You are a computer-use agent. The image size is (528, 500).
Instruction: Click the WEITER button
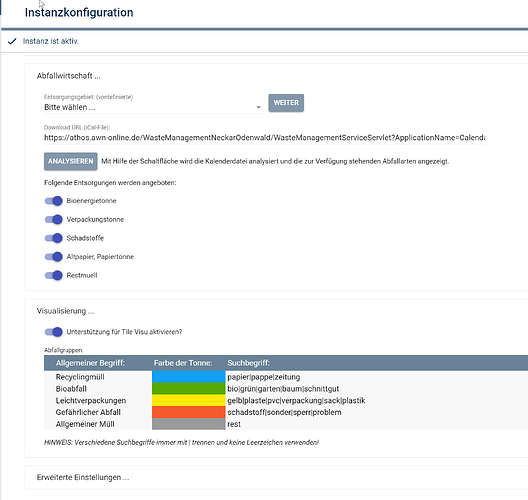[x=286, y=103]
